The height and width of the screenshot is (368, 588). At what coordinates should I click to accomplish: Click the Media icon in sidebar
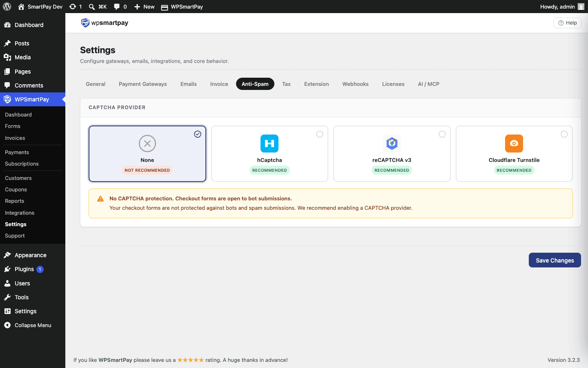point(7,57)
